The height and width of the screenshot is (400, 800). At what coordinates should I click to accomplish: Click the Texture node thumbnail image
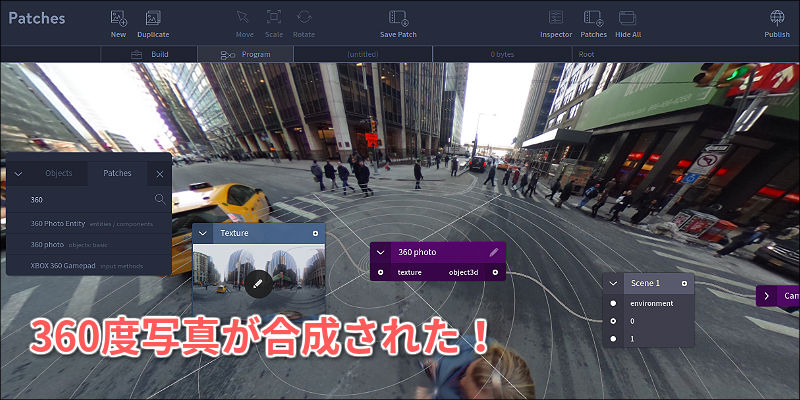259,277
